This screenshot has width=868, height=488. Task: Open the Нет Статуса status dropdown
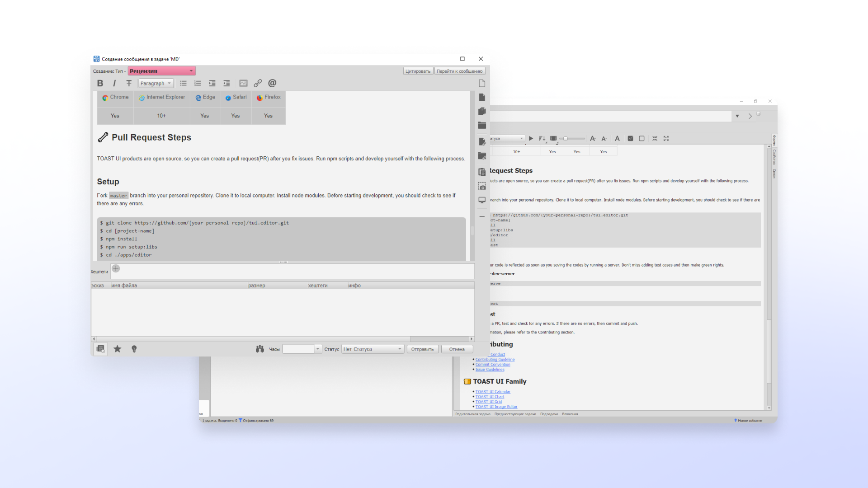(x=373, y=349)
